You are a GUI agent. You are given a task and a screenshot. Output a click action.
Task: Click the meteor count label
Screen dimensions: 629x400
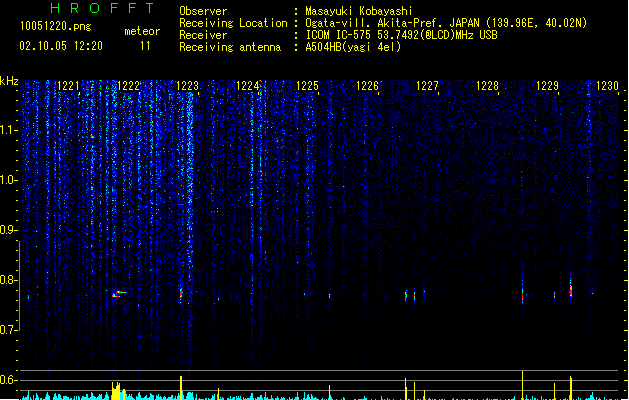coord(142,31)
